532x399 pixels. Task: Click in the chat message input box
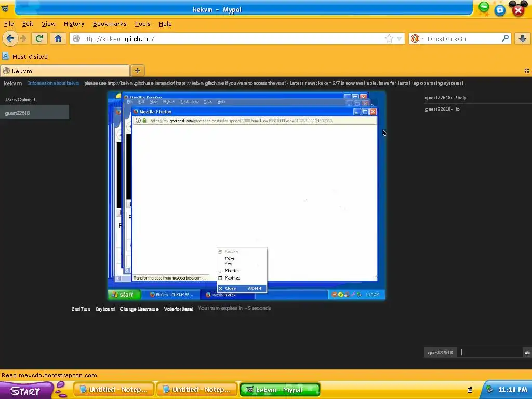point(490,353)
